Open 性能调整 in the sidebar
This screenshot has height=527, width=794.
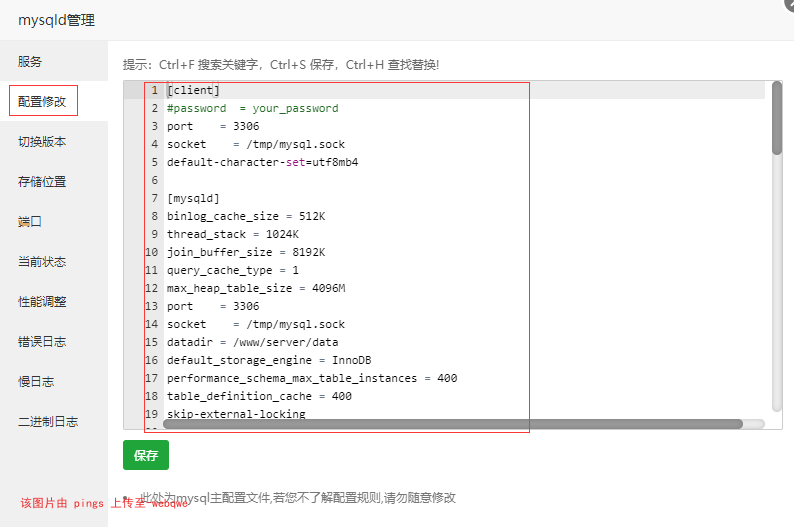coord(43,301)
